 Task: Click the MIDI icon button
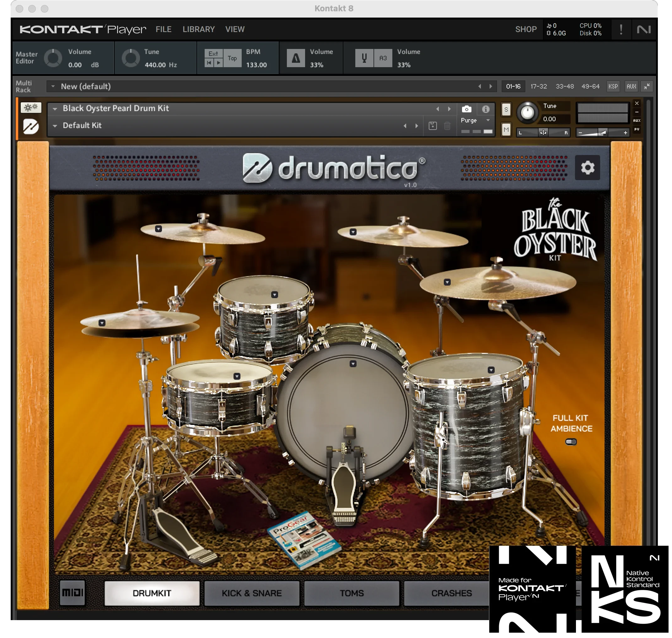tap(72, 593)
